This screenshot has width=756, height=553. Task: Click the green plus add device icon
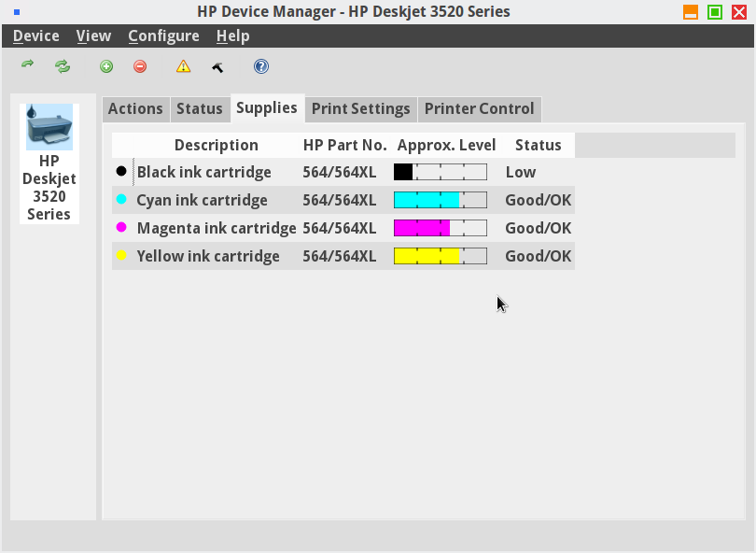pyautogui.click(x=106, y=66)
